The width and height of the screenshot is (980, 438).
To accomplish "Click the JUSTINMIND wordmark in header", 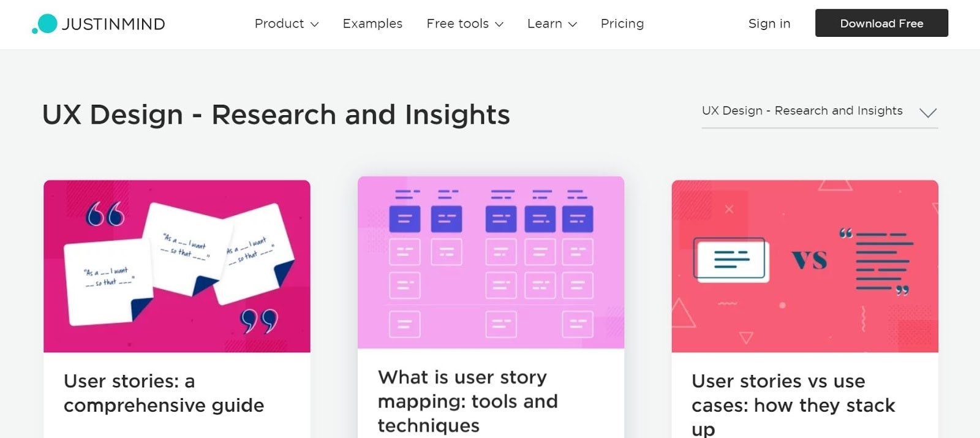I will point(114,24).
